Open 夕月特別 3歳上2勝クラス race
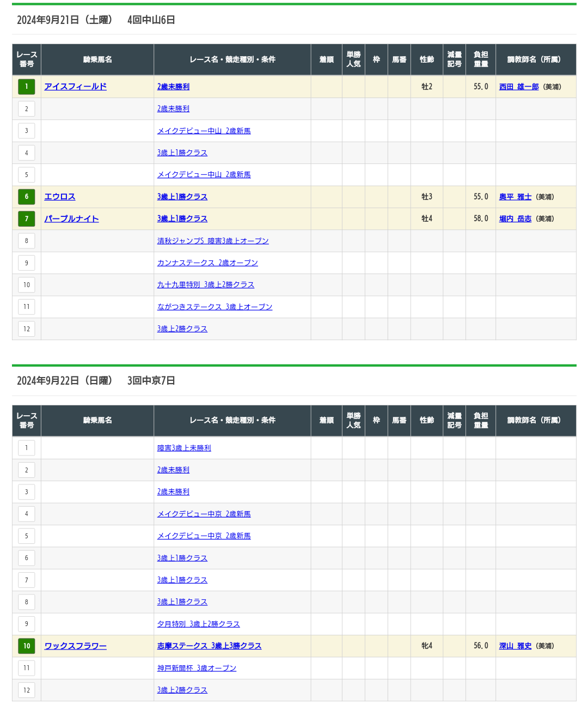The height and width of the screenshot is (704, 588). (x=198, y=624)
